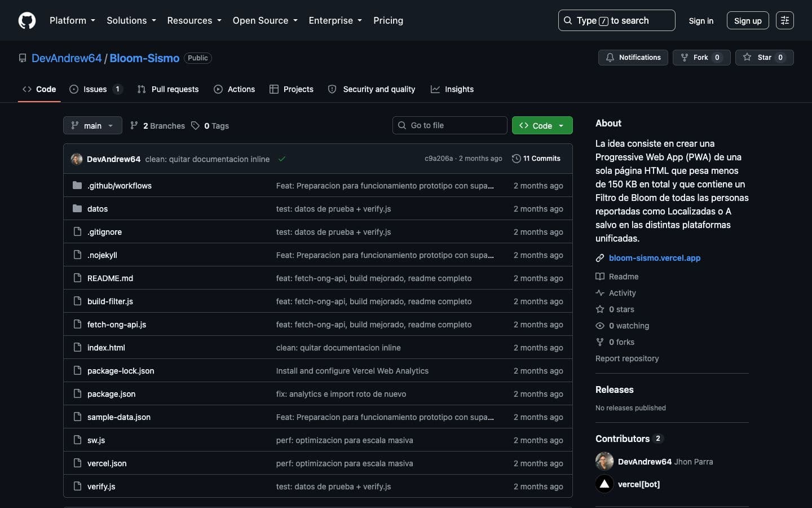Open the datos folder
This screenshot has height=508, width=812.
click(98, 209)
